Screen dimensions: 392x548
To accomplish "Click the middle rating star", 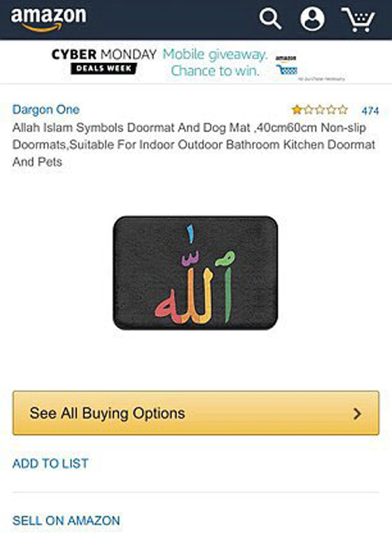I will coord(320,110).
